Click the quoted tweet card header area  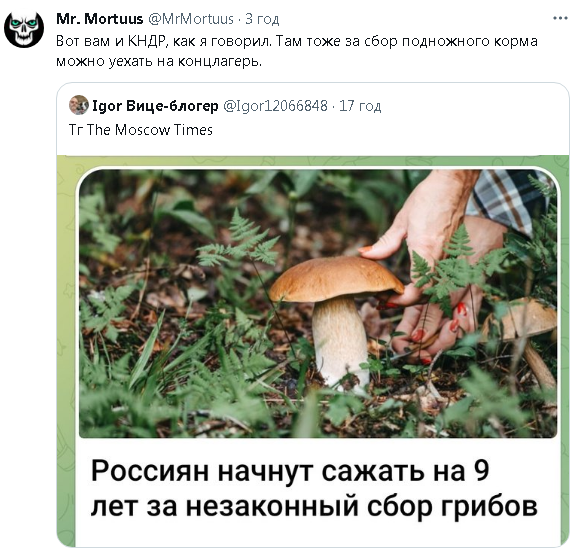tap(313, 119)
